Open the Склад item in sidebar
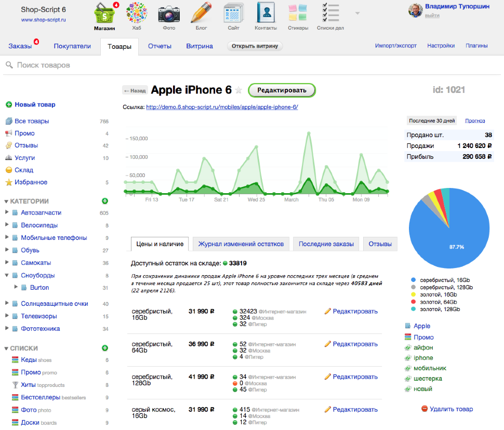The height and width of the screenshot is (430, 504). tap(24, 170)
